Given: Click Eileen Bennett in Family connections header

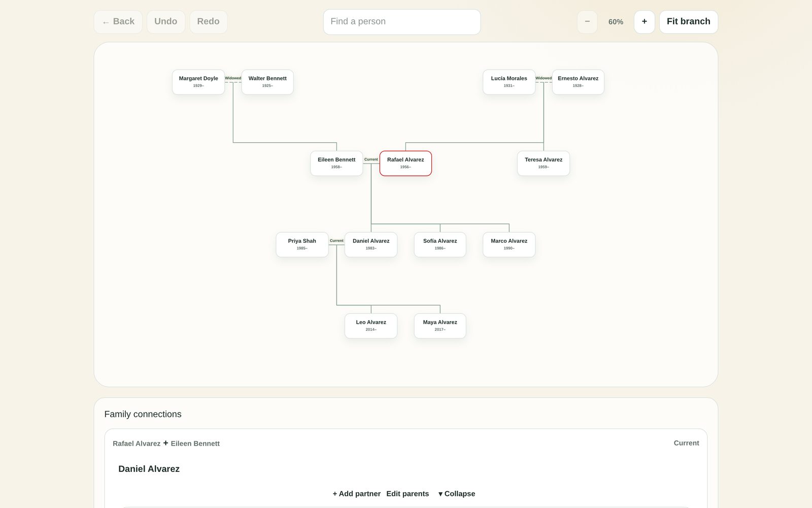Looking at the screenshot, I should [195, 443].
